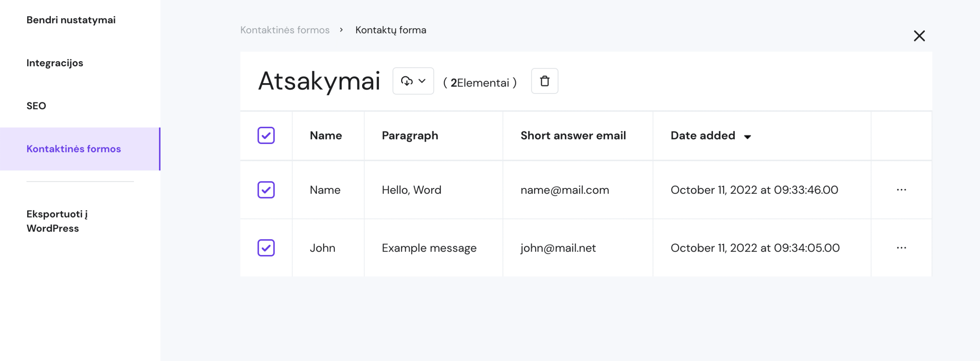The height and width of the screenshot is (361, 980).
Task: Click the trash delete icon
Action: click(544, 81)
